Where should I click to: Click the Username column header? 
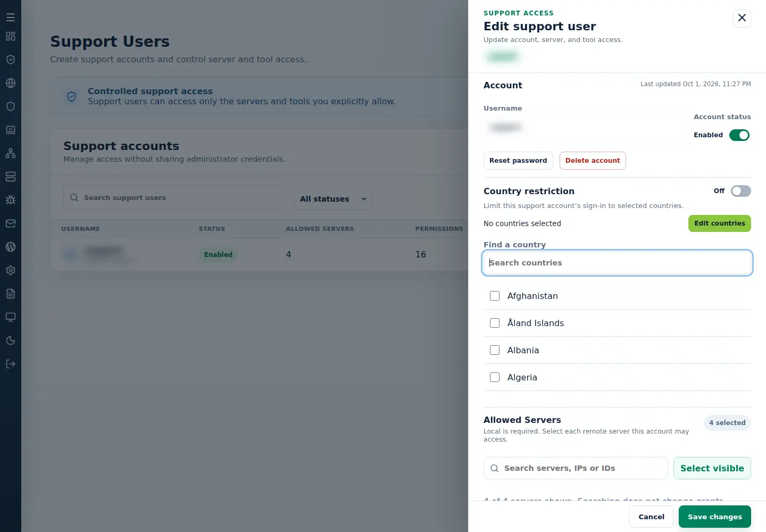80,229
